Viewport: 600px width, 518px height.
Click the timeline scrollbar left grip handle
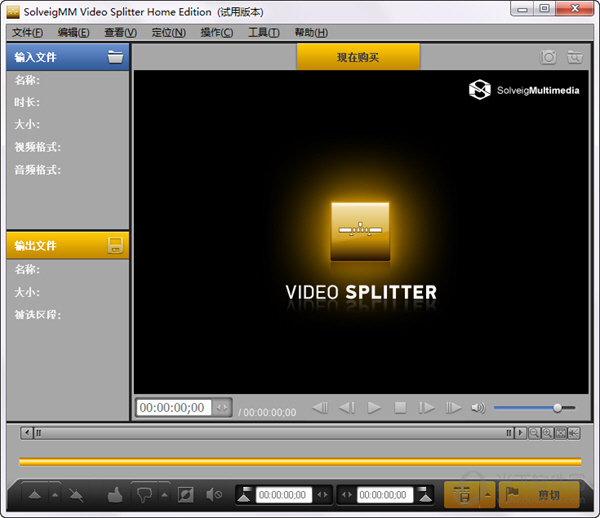coord(39,433)
